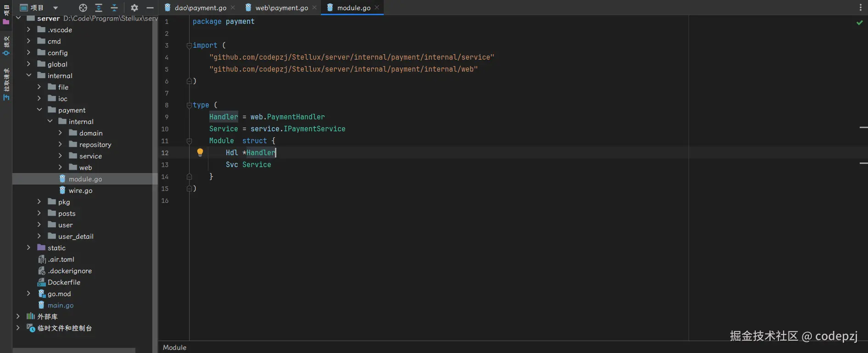Click the expand all tree icon
Viewport: 868px width, 353px height.
pos(99,8)
